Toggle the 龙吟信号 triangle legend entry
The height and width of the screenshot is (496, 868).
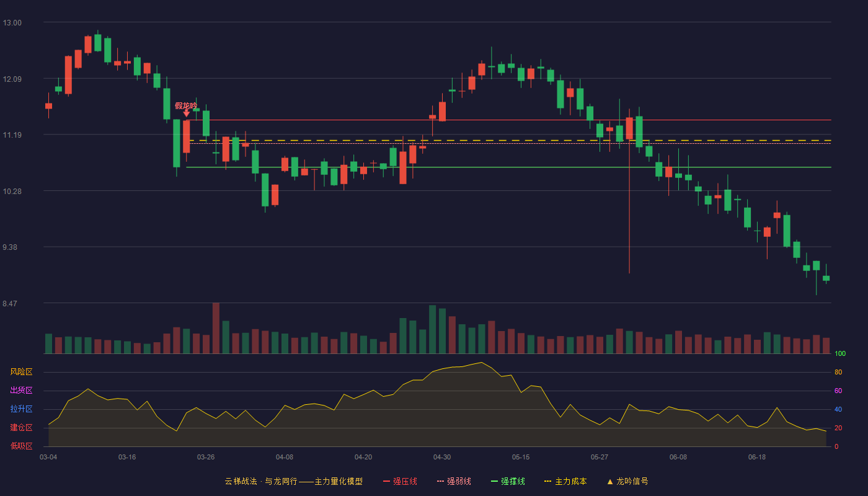[x=627, y=481]
